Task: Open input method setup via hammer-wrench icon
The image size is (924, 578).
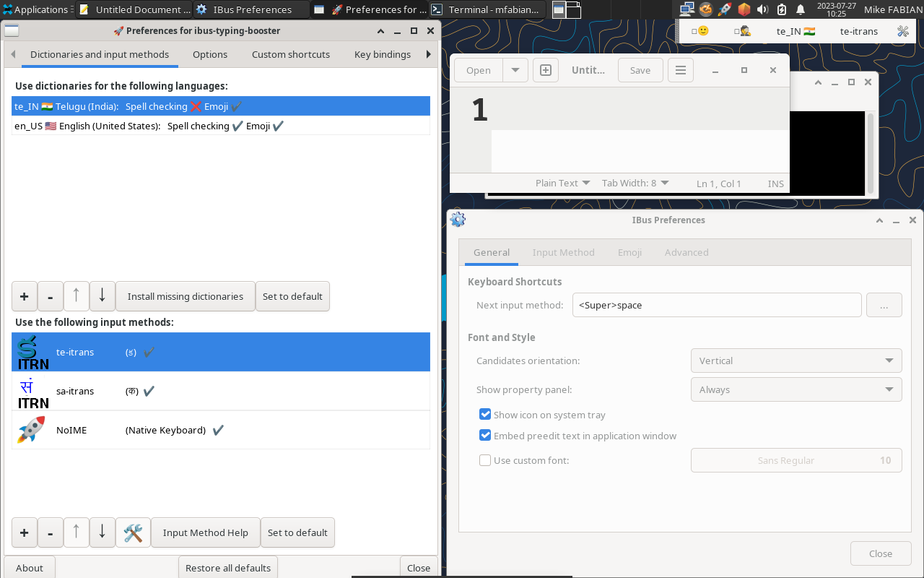Action: click(133, 532)
